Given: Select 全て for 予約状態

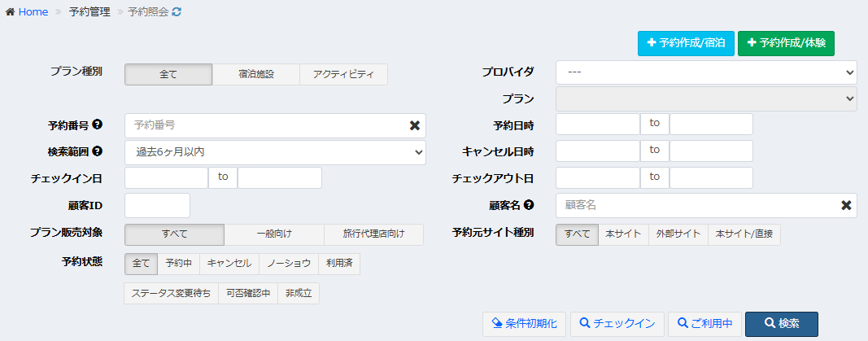Looking at the screenshot, I should [x=142, y=264].
